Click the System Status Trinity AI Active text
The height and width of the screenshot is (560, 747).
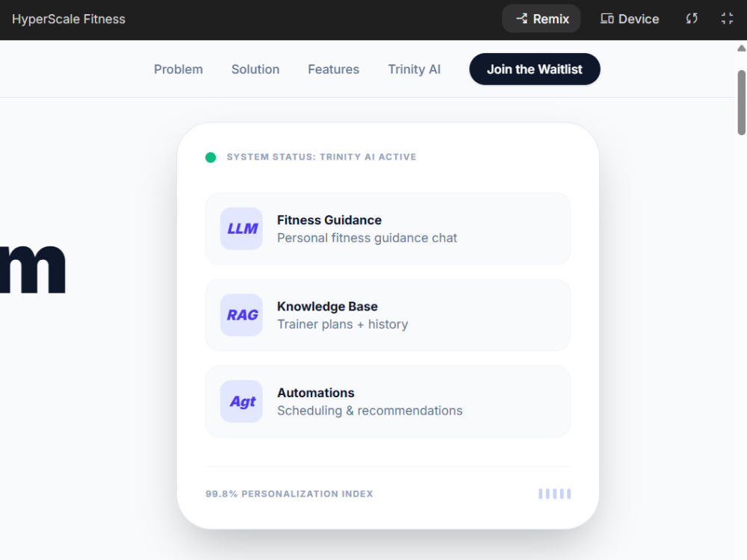pyautogui.click(x=321, y=157)
